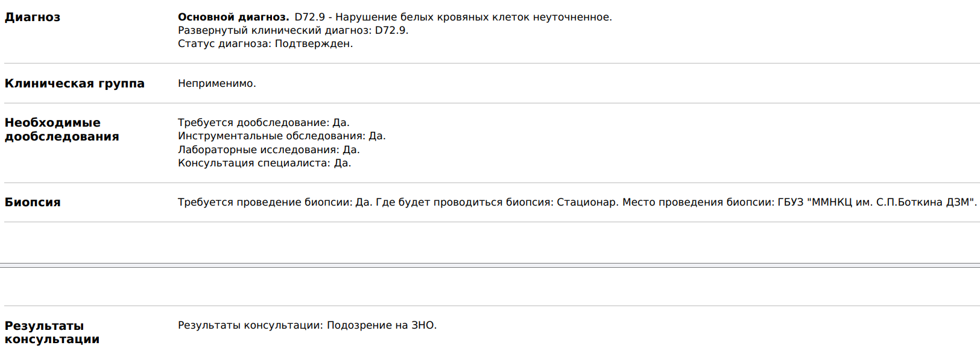Click the Развернутый клинический диагноз line
The width and height of the screenshot is (980, 357).
[293, 31]
